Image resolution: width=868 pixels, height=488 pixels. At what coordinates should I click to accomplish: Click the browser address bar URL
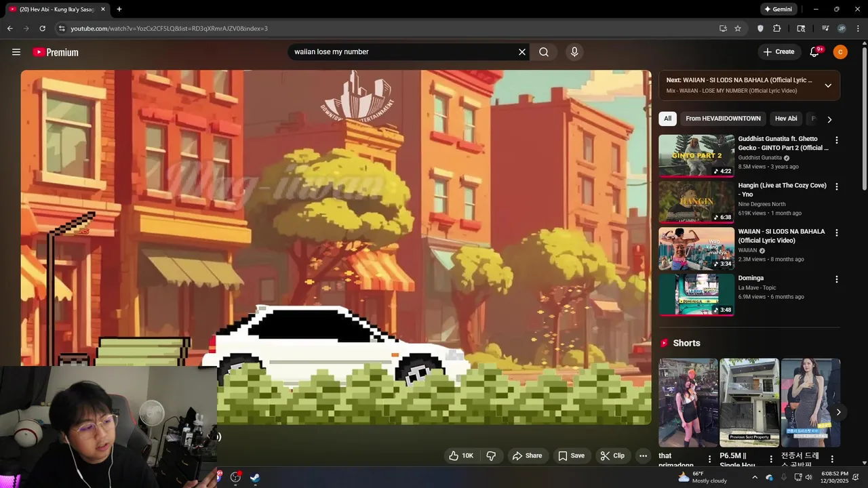point(170,28)
